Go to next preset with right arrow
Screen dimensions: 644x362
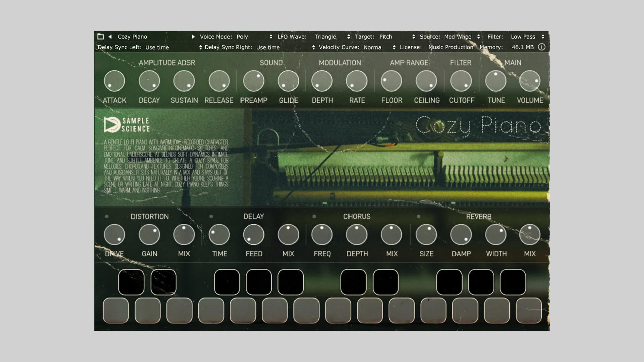193,36
